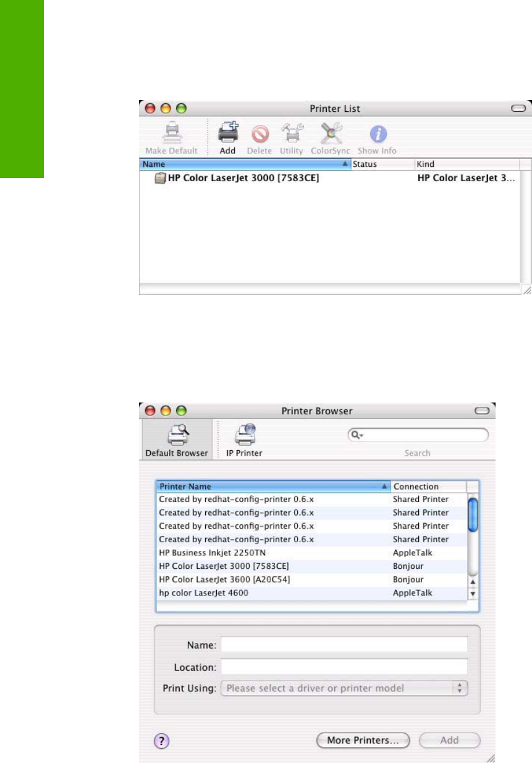Sort by the Printer Name column header
The image size is (532, 763).
274,487
